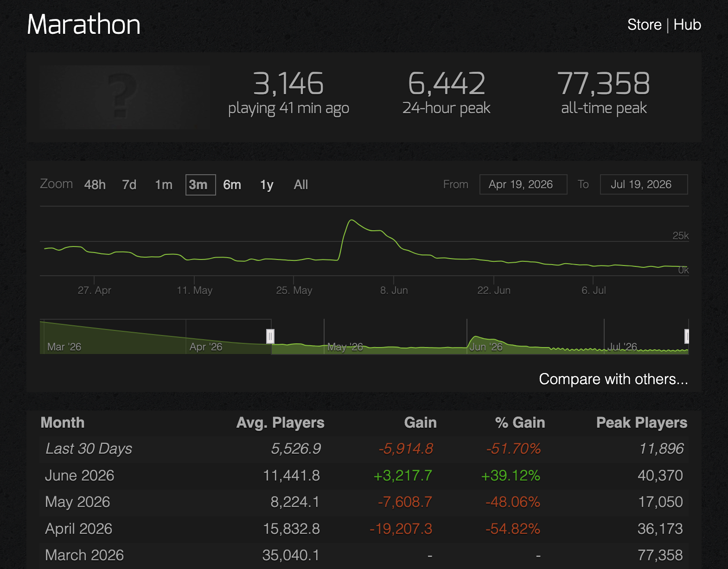Click the 35,040.1 average players value
The image size is (728, 569).
point(291,555)
